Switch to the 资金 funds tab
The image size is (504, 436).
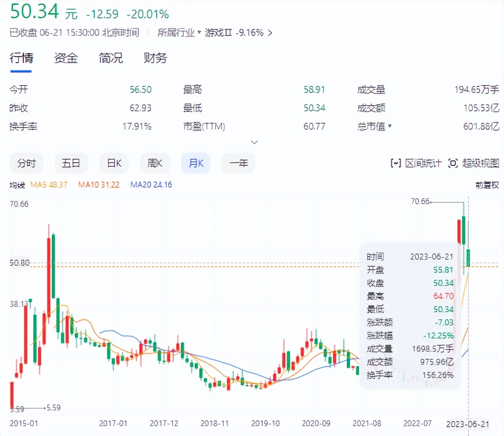(x=66, y=58)
